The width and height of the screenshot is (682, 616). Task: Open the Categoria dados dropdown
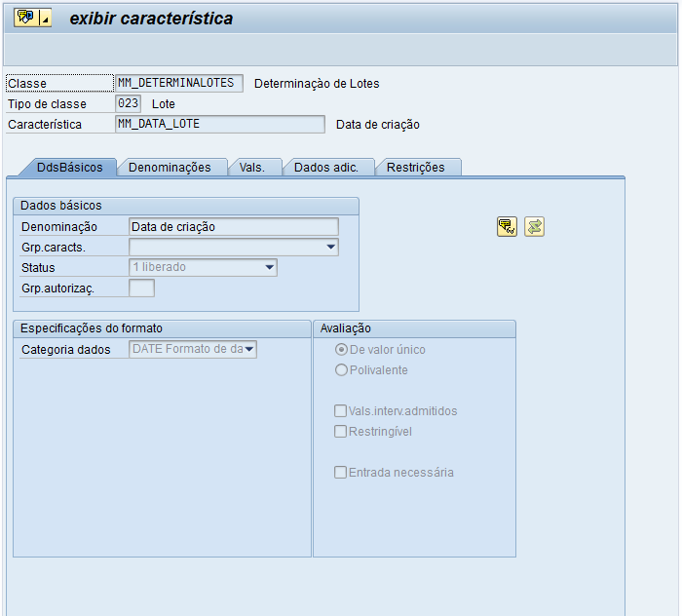click(x=249, y=349)
